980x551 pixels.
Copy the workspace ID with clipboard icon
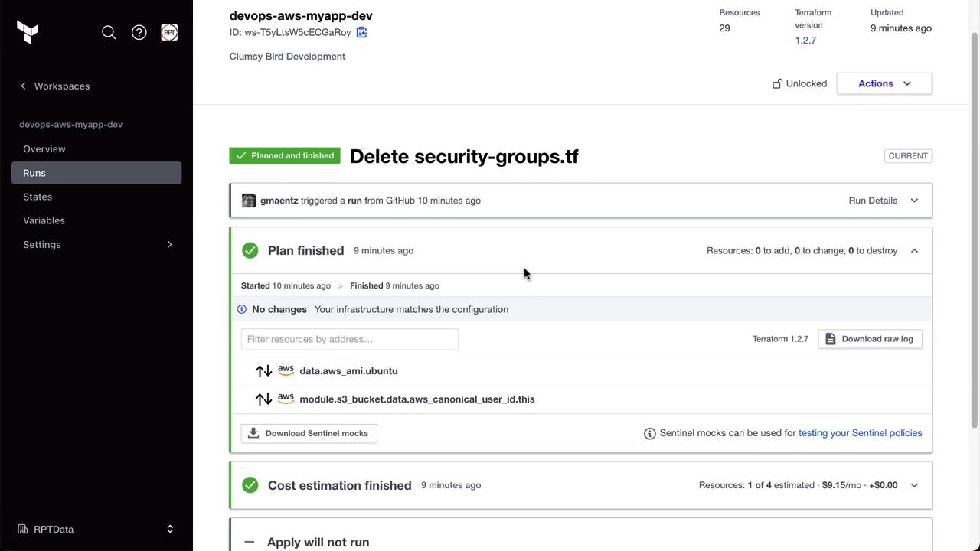362,32
